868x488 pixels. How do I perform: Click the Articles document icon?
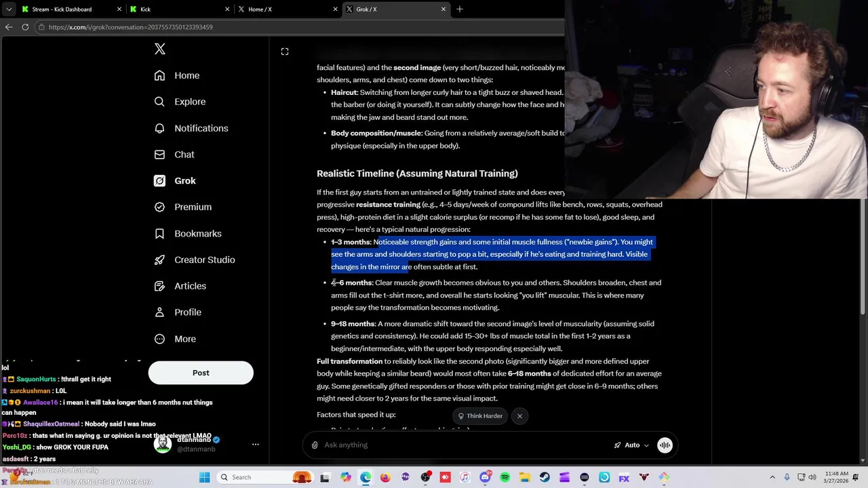(159, 286)
